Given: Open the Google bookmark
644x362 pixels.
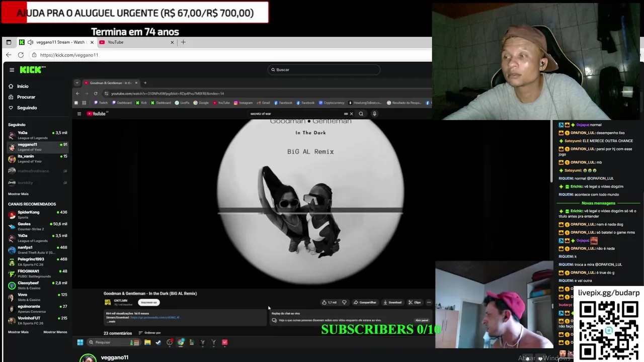Looking at the screenshot, I should (201, 103).
